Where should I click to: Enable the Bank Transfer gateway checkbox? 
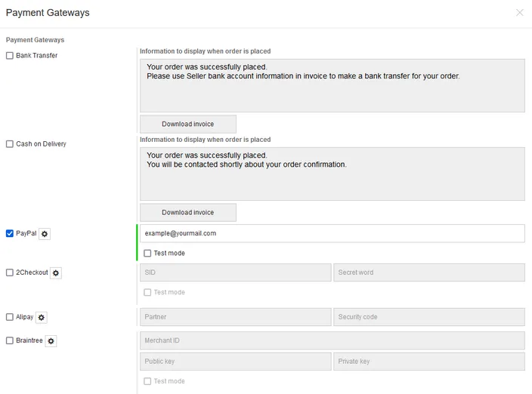pyautogui.click(x=10, y=56)
